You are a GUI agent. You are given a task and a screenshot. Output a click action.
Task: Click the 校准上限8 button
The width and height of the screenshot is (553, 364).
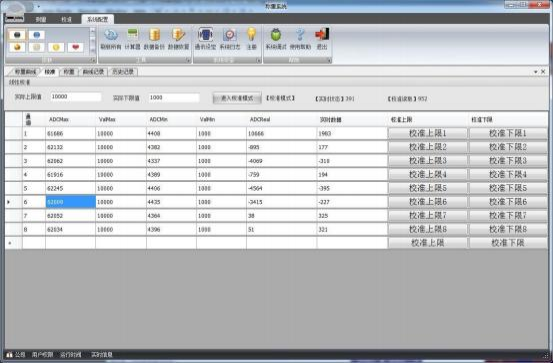[x=427, y=229]
